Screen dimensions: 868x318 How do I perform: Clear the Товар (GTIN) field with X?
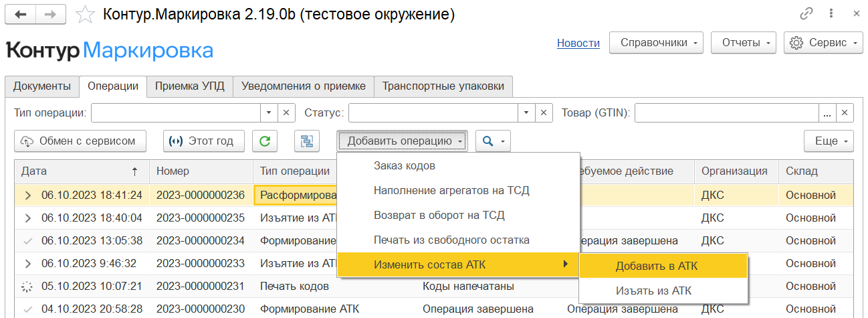coord(845,113)
